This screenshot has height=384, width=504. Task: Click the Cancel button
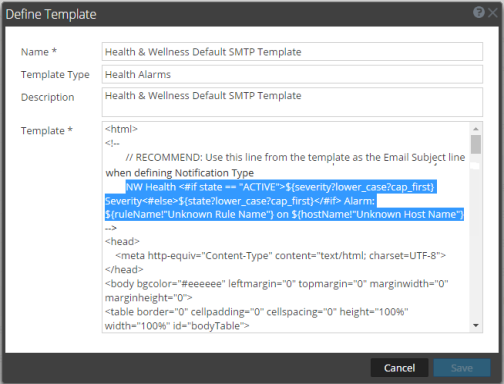click(399, 368)
